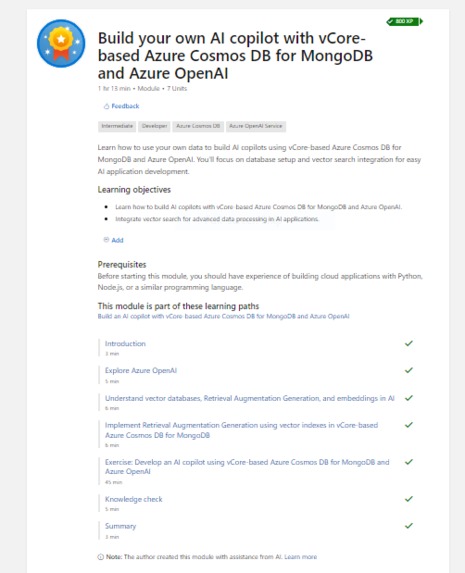Image resolution: width=465 pixels, height=573 pixels.
Task: Click the Introduction unit completion checkmark
Action: 409,343
